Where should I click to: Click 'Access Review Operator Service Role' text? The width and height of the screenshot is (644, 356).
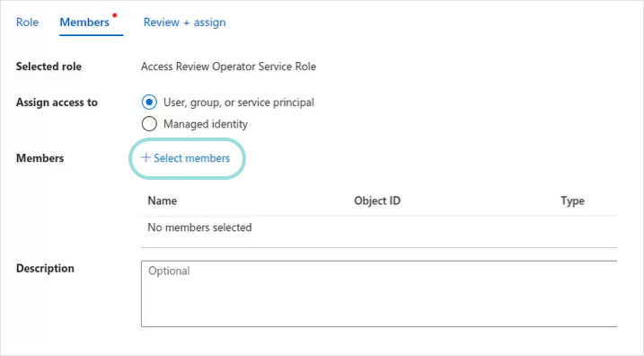pos(228,67)
